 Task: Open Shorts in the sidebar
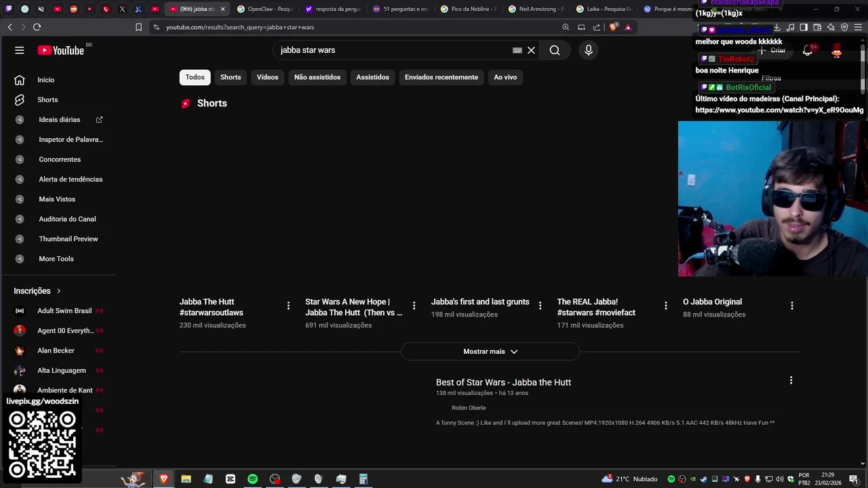(59, 100)
